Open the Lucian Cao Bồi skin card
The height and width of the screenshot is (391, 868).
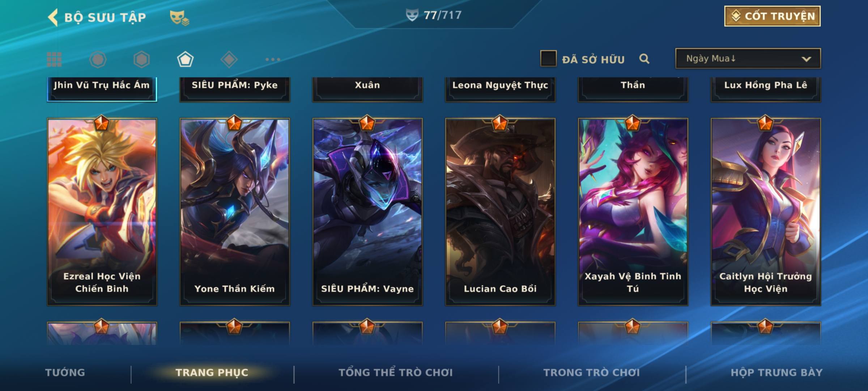(x=500, y=212)
